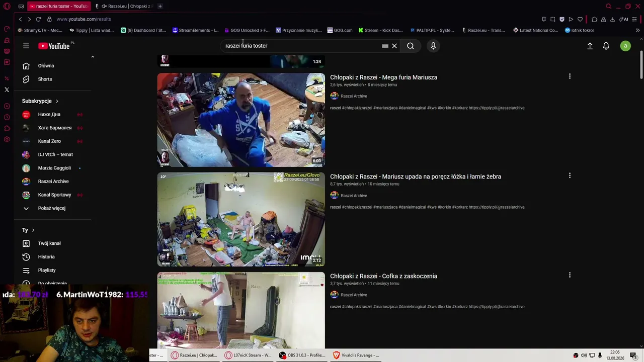Screen dimensions: 644x362
Task: Open title Chłopaki z Raszei - Cofka z zaskoczenia
Action: [x=383, y=276]
